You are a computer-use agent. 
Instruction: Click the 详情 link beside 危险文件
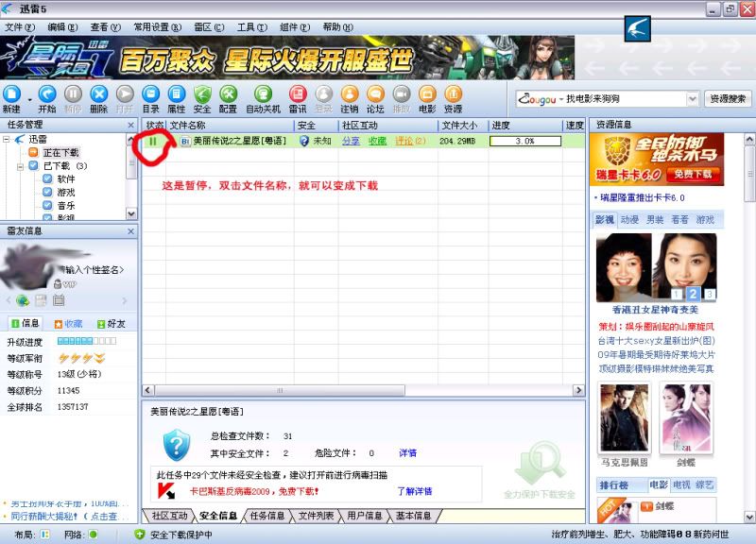point(407,453)
